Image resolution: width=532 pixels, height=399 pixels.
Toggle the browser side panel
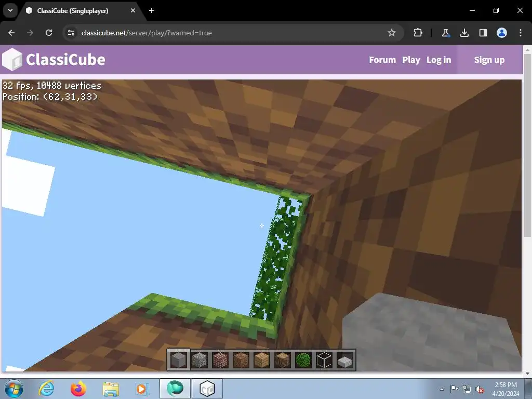click(483, 33)
